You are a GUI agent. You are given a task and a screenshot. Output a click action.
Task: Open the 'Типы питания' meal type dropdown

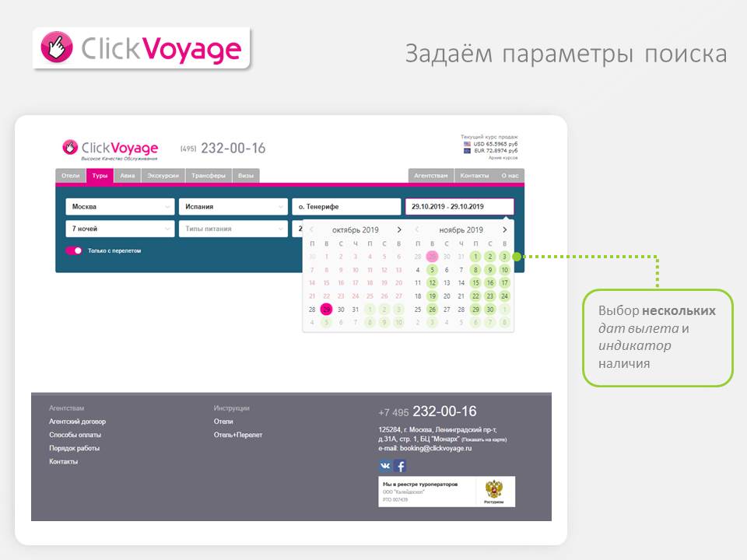[x=233, y=229]
